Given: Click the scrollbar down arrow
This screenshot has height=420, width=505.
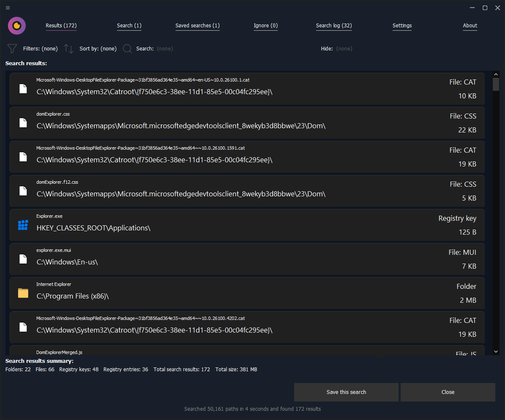Looking at the screenshot, I should [496, 351].
